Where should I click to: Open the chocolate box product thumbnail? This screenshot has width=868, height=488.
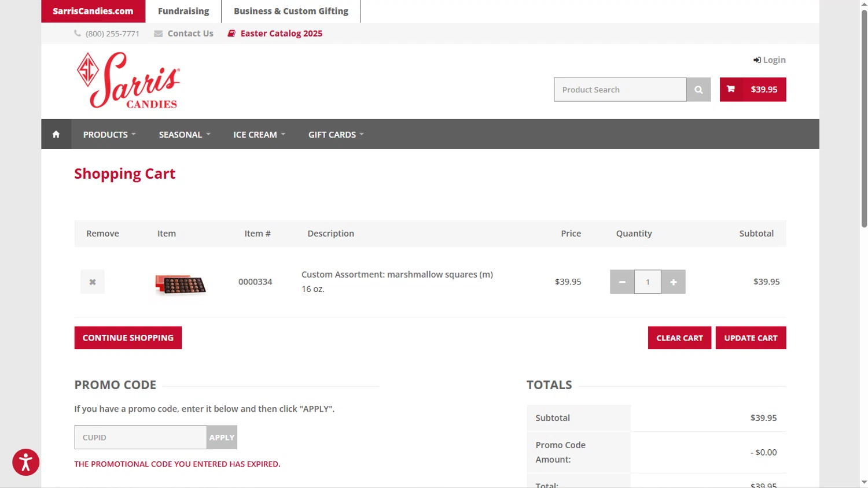click(181, 284)
